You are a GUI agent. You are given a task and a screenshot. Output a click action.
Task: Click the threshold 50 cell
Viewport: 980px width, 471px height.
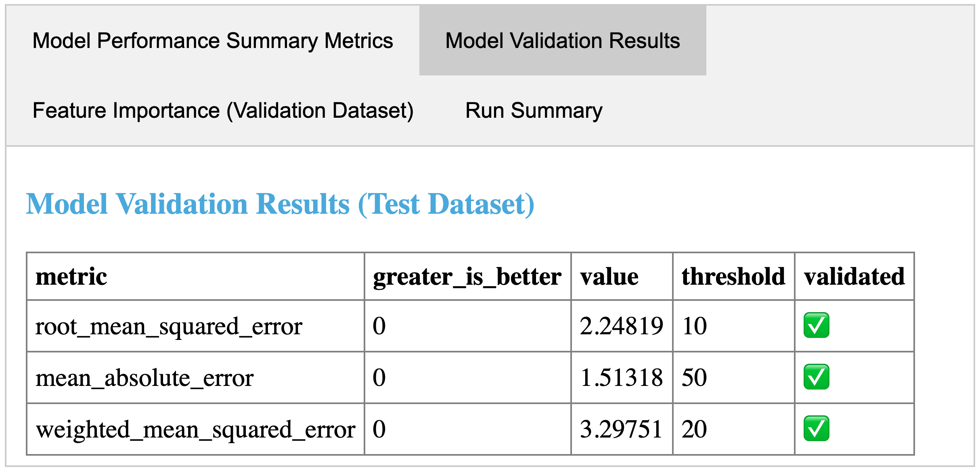[x=694, y=377]
